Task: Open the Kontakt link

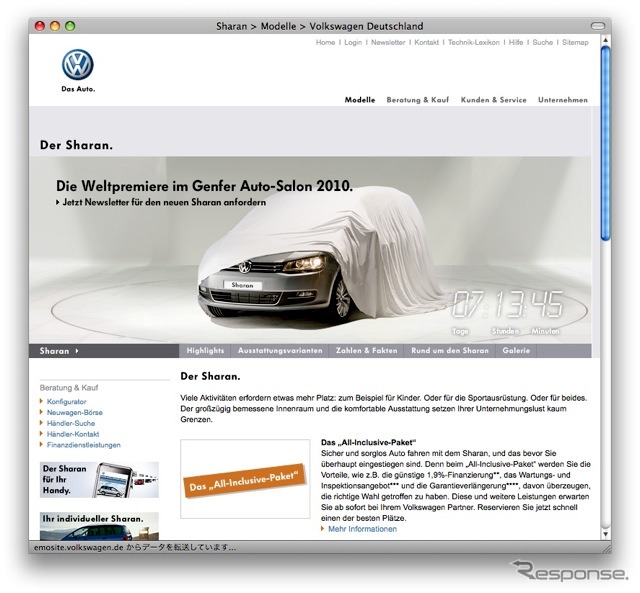Action: [x=427, y=42]
